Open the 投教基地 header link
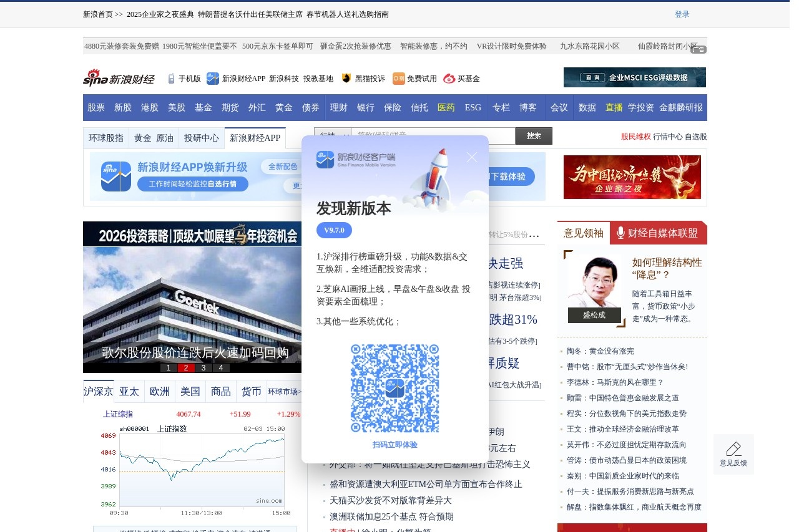This screenshot has width=799, height=532. (318, 79)
